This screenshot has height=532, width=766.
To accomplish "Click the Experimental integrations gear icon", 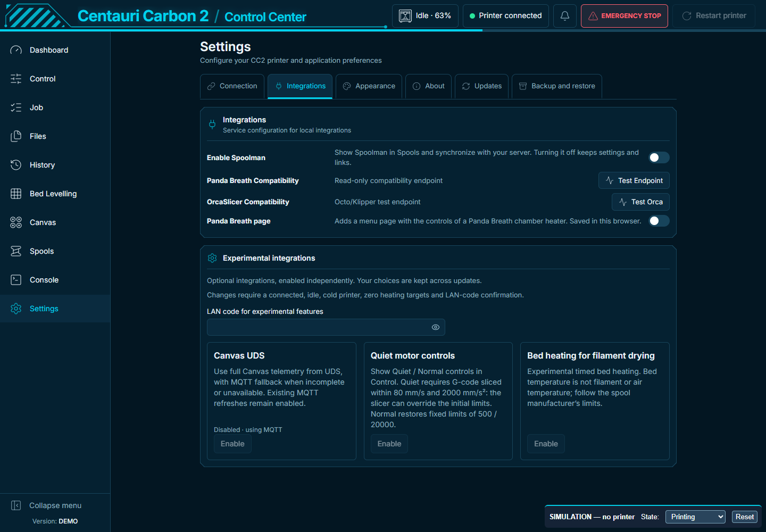I will [212, 258].
